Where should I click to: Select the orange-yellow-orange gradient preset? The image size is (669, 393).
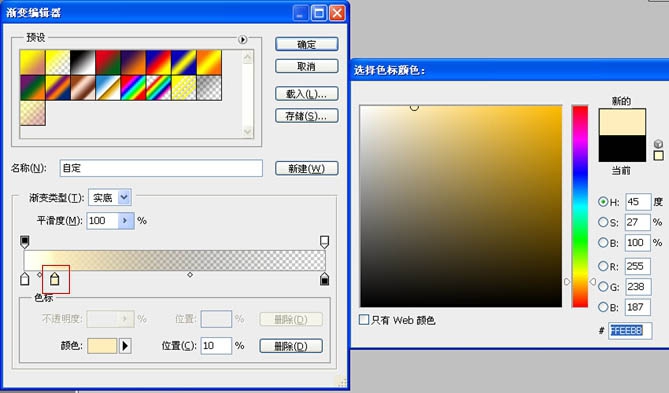pos(209,63)
